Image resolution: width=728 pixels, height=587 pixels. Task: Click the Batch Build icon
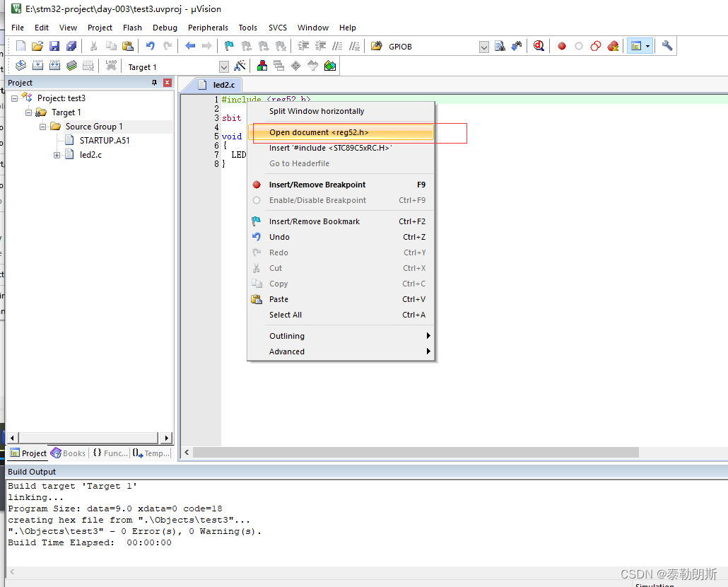(71, 66)
